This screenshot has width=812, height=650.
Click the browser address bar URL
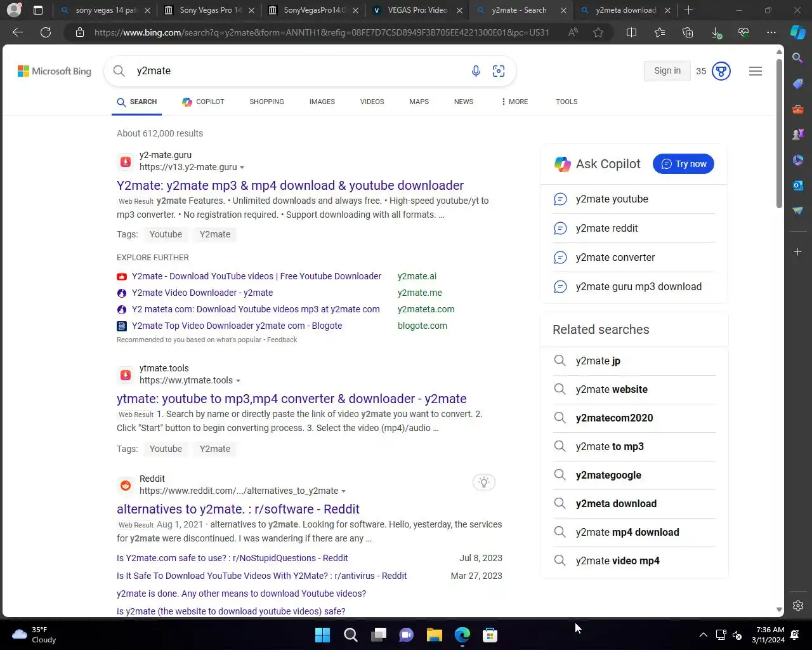[x=322, y=32]
